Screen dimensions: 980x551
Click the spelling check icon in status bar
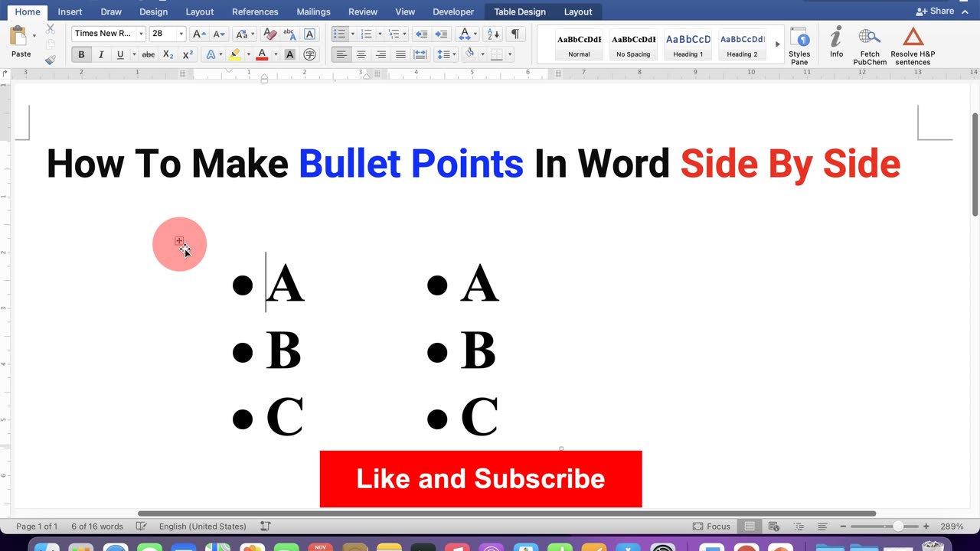pyautogui.click(x=141, y=527)
